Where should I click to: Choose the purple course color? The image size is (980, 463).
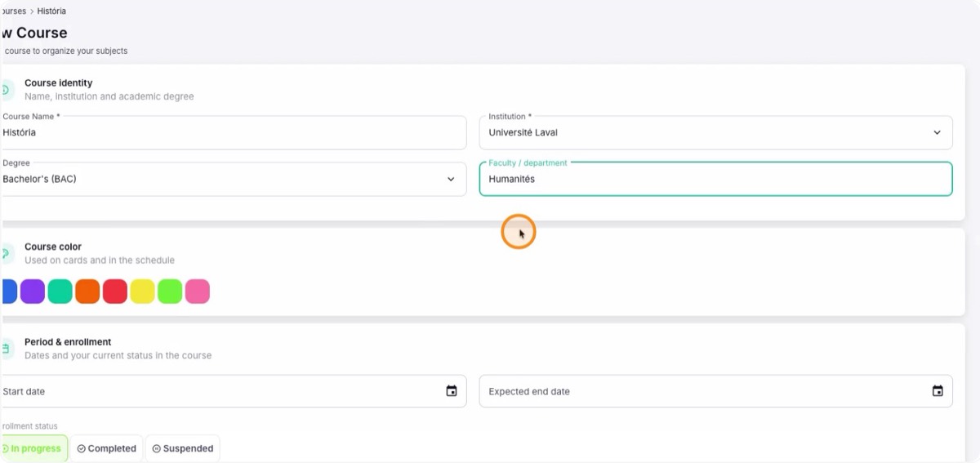pos(33,292)
